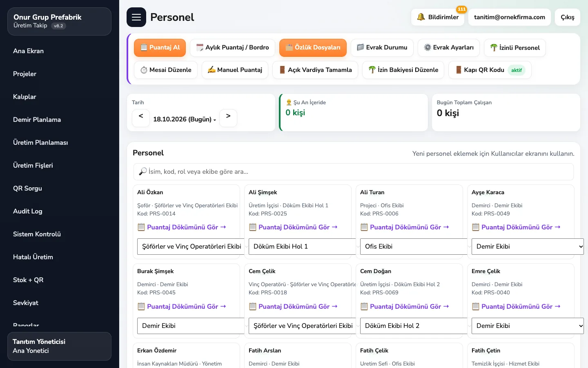Click the clipboard icon in Burak Şimşek's card
588x368 pixels.
pyautogui.click(x=141, y=306)
